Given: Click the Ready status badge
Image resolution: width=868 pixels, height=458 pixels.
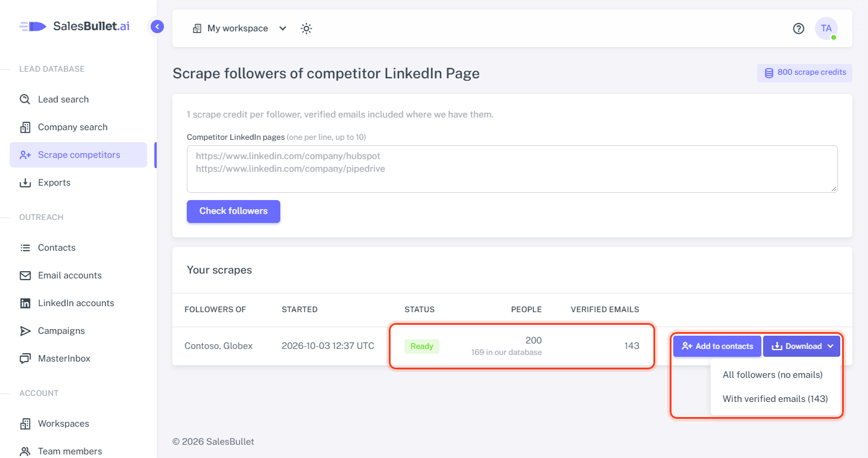Looking at the screenshot, I should pos(422,346).
